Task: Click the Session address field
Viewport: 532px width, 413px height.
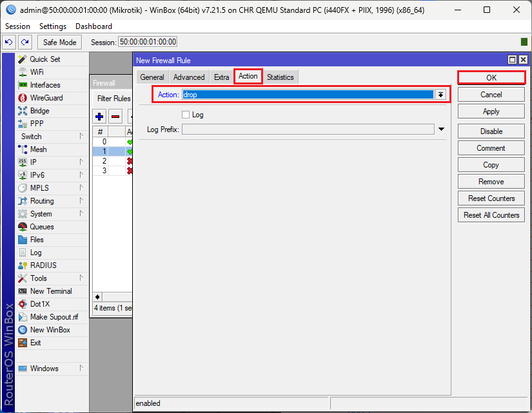Action: 148,42
